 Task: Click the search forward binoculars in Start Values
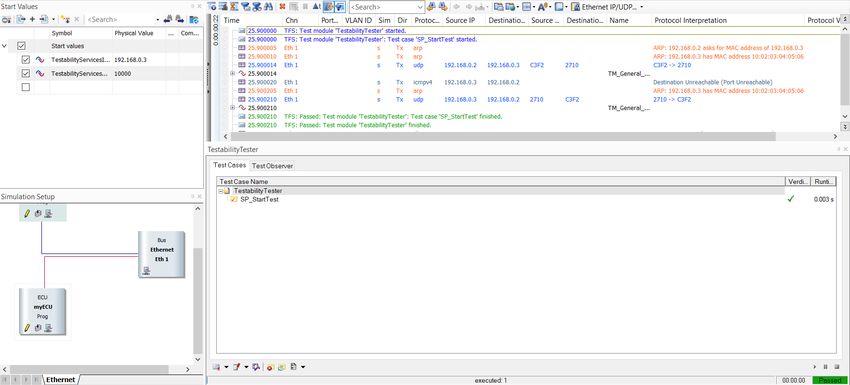pyautogui.click(x=180, y=20)
